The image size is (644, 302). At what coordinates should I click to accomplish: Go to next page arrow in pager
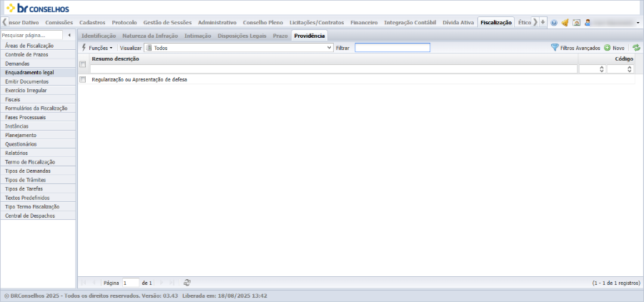tap(162, 283)
